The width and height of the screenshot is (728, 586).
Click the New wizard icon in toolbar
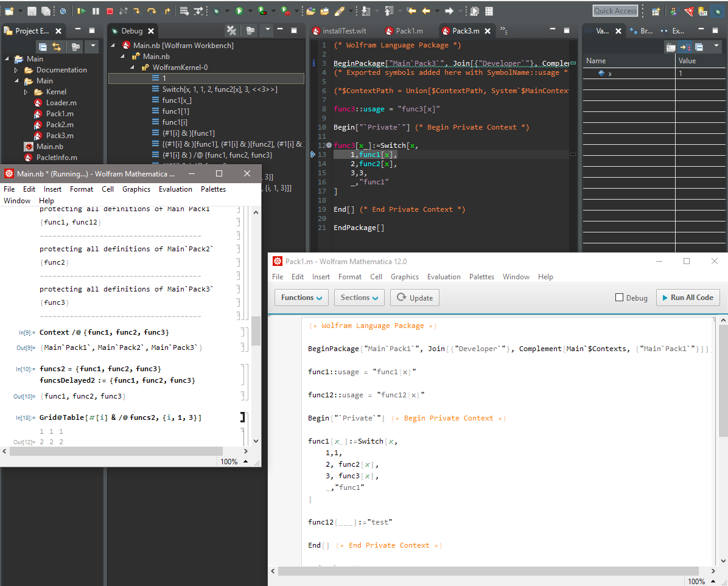9,11
